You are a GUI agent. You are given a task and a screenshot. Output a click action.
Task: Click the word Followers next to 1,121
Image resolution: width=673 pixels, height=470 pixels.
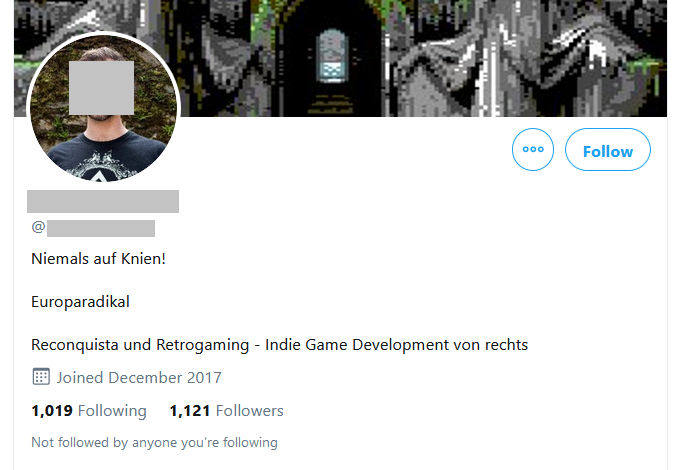[x=250, y=411]
